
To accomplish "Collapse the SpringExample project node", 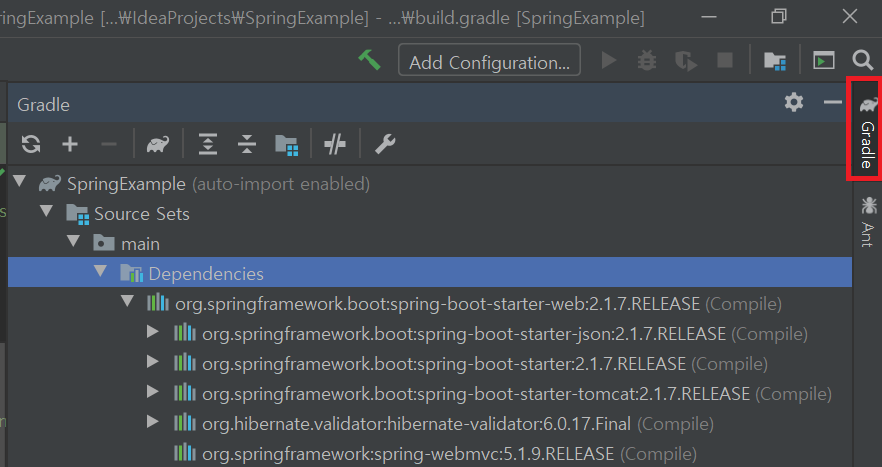I will click(x=20, y=182).
